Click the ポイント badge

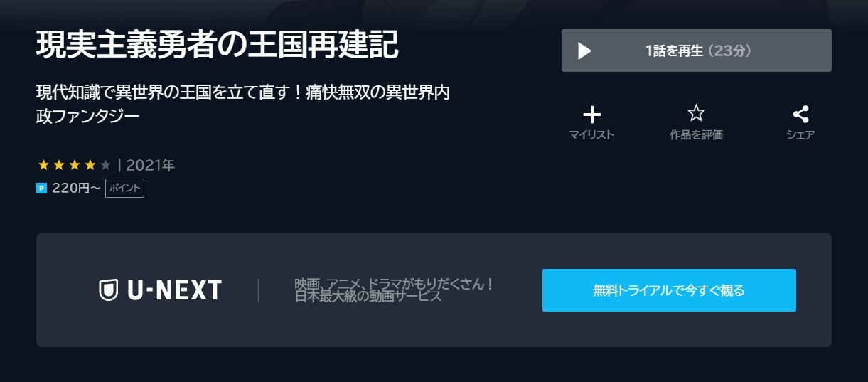click(124, 188)
